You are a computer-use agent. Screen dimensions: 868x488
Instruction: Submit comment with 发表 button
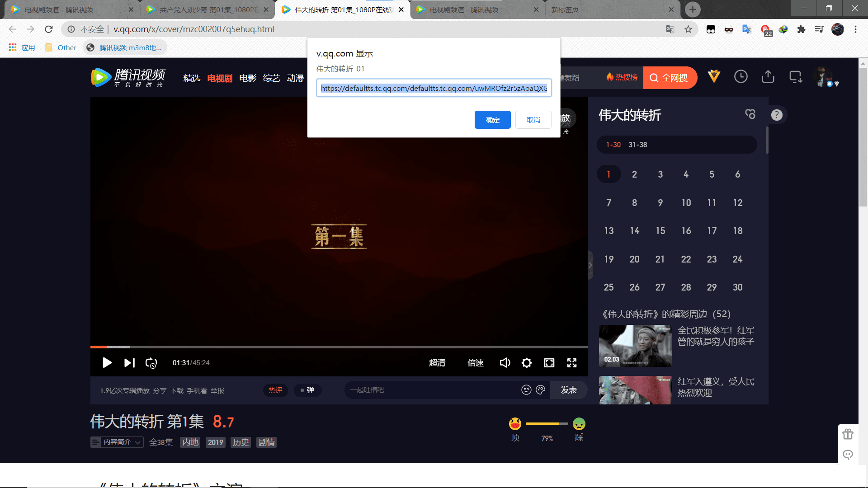(x=569, y=390)
